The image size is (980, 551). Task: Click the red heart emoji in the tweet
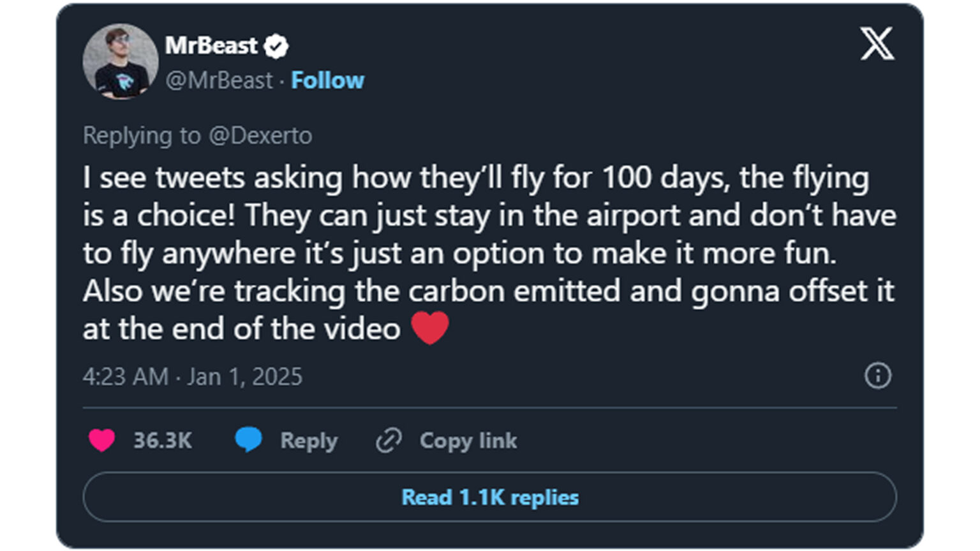point(430,327)
